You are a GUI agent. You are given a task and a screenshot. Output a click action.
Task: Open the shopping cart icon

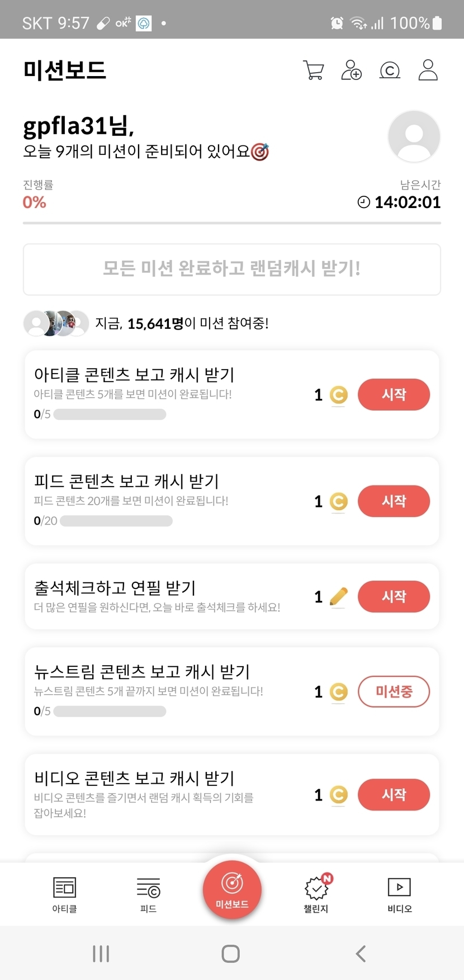[313, 70]
